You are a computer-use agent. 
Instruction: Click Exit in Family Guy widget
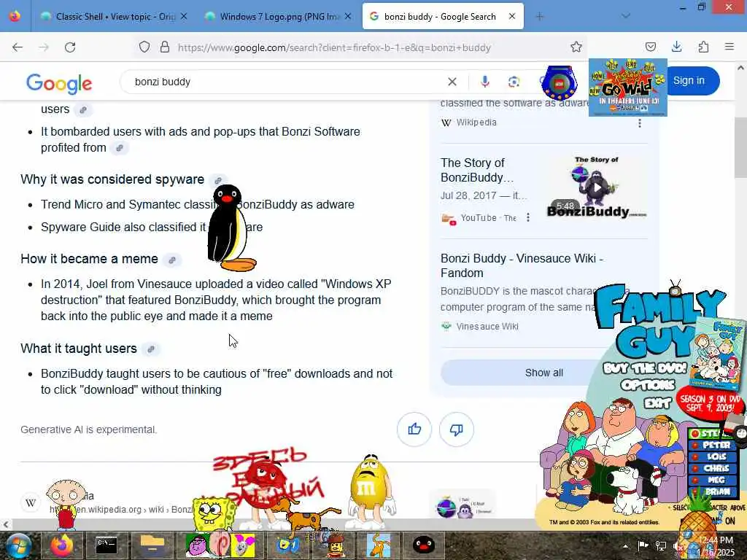click(658, 404)
